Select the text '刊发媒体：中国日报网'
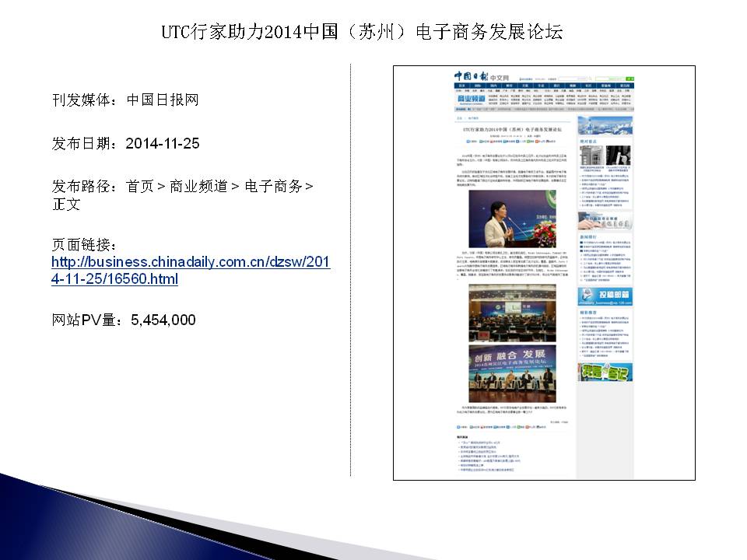747x560 pixels. click(125, 100)
